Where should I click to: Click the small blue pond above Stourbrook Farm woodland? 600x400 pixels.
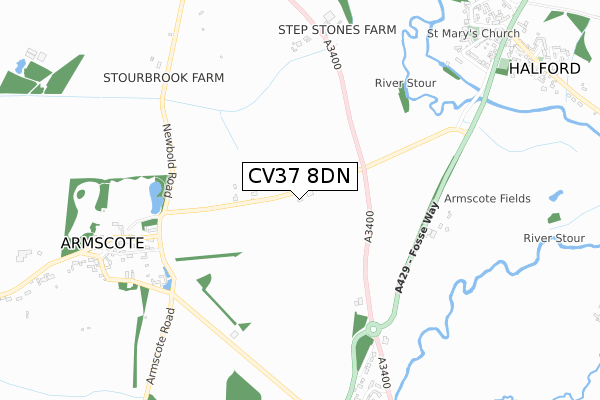20,66
